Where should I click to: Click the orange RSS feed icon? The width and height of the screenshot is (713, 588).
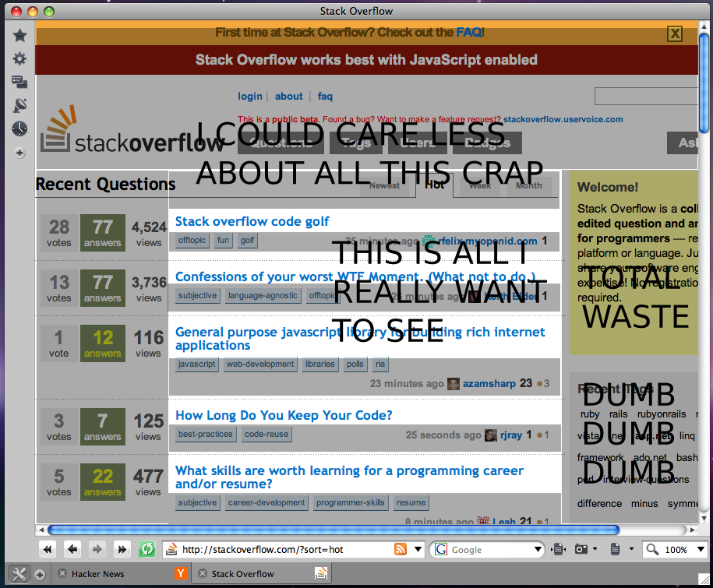coord(401,549)
